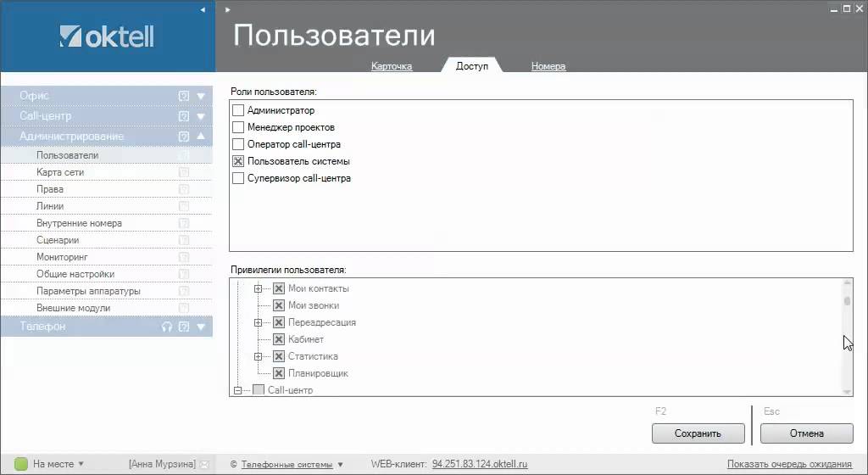868x475 pixels.
Task: Click privileges list scroll up arrow
Action: point(847,283)
